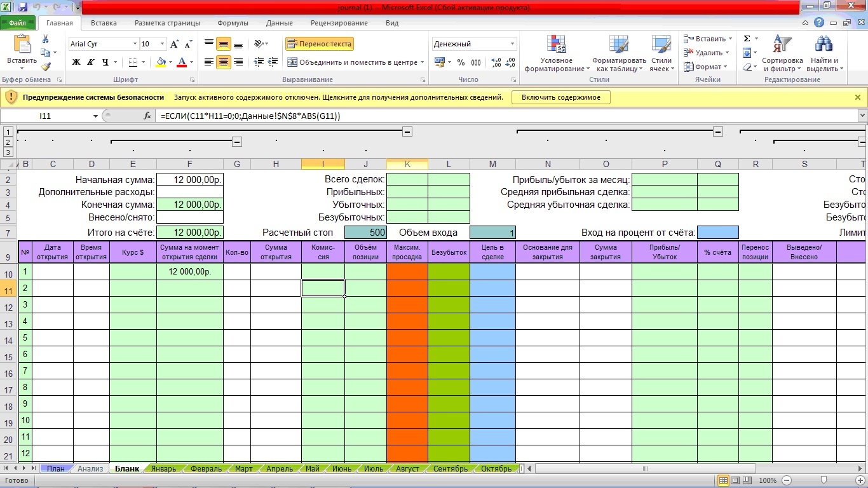Open the Январь sheet tab
868x488 pixels.
click(163, 469)
